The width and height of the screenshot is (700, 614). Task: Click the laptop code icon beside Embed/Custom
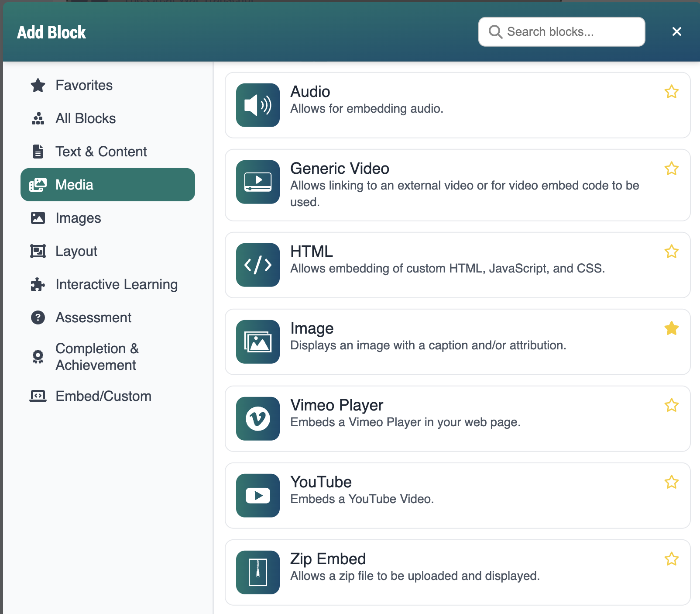pyautogui.click(x=38, y=396)
